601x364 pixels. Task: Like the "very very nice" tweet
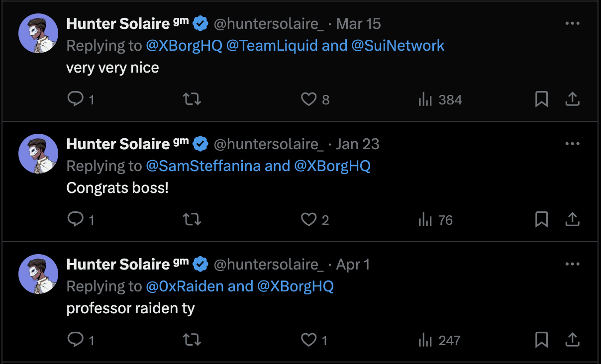click(309, 99)
